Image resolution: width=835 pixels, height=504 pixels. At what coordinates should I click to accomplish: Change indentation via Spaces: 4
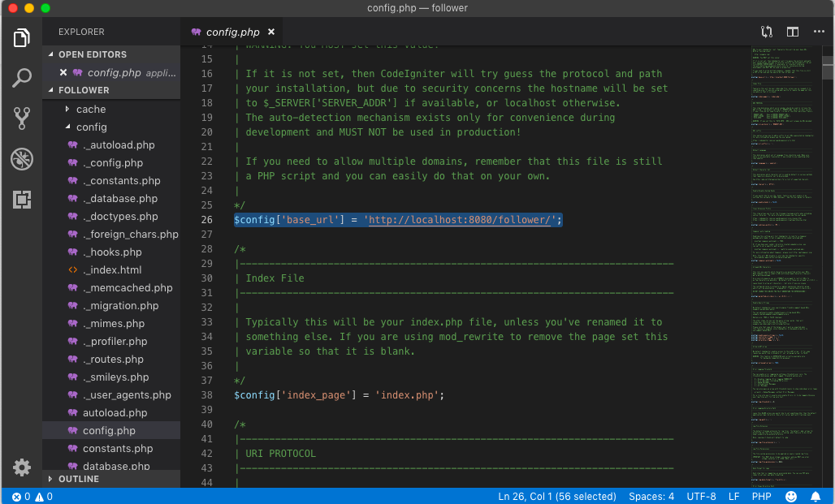click(651, 497)
